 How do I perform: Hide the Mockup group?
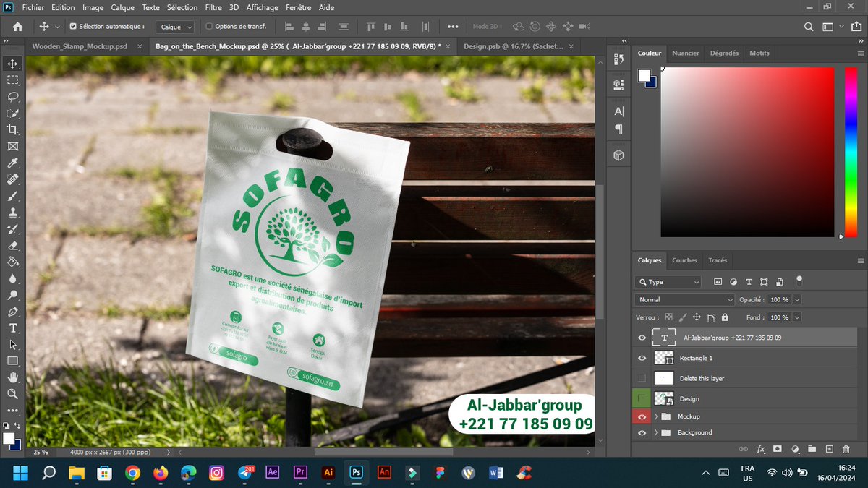coord(642,416)
